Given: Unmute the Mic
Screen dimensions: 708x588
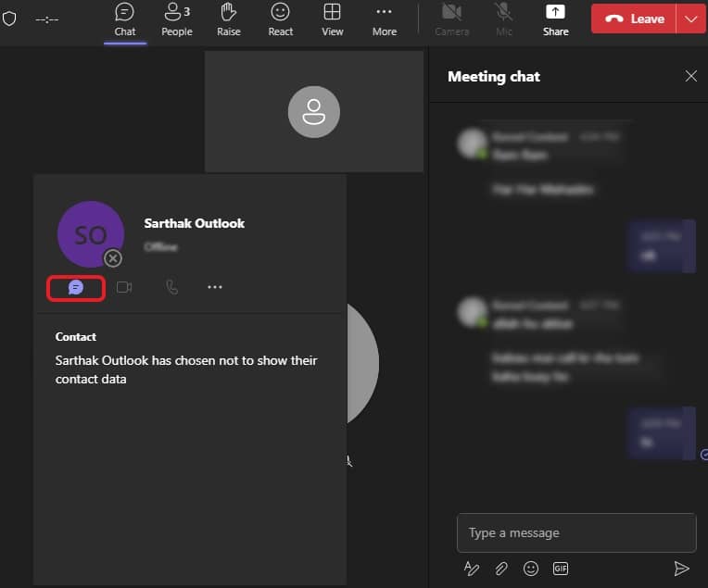Looking at the screenshot, I should [x=504, y=19].
